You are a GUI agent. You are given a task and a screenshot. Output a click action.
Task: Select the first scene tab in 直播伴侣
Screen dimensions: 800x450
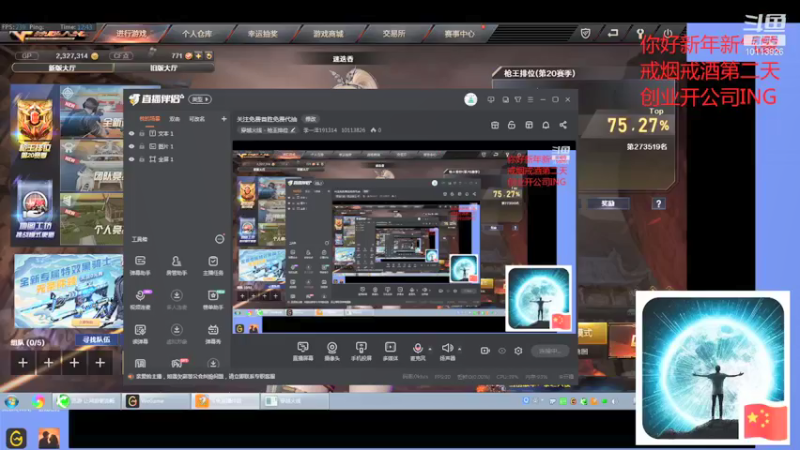[149, 119]
